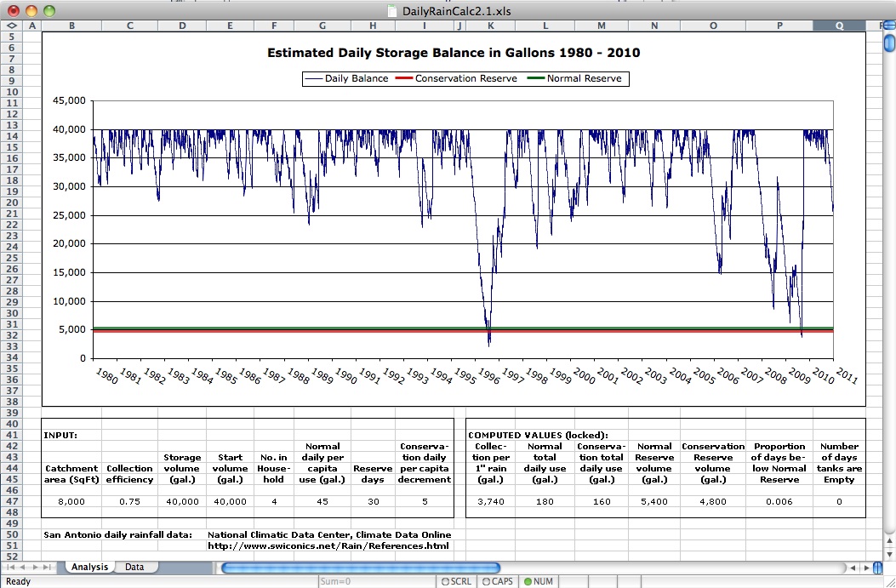Click the document proxy icon in title bar

click(391, 11)
